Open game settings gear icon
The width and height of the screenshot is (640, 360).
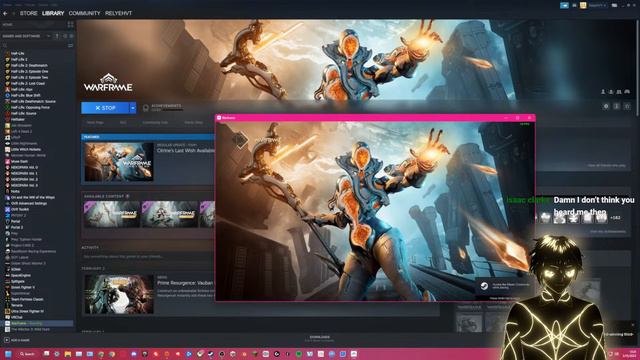606,107
